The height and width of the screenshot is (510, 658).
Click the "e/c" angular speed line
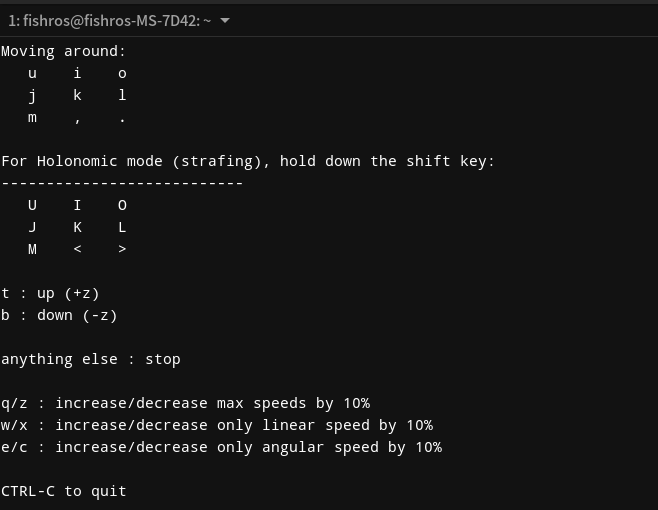tap(221, 447)
